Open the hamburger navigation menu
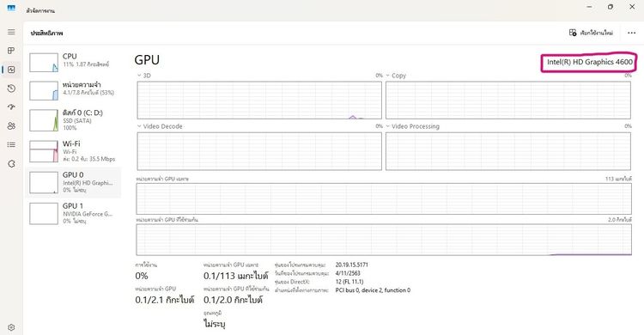 click(x=11, y=32)
